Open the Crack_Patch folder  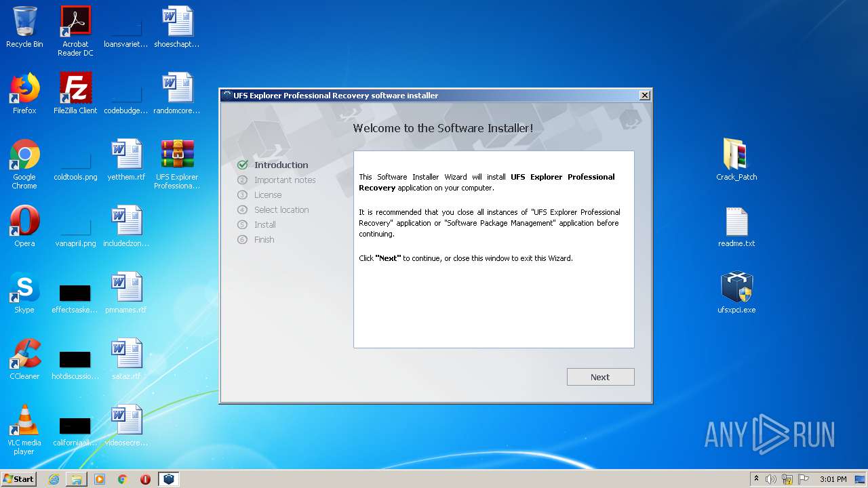click(736, 160)
